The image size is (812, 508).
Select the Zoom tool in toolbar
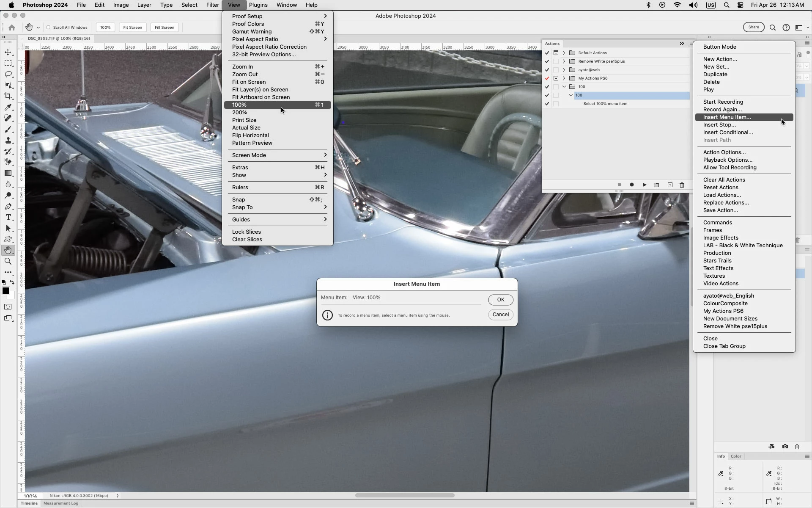point(8,261)
